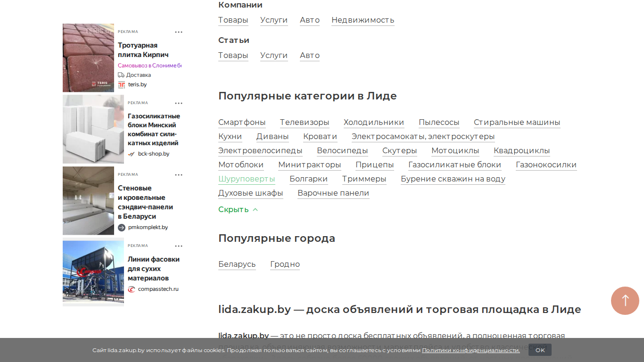Open Бурение скважин на воду category
The image size is (644, 362).
453,179
